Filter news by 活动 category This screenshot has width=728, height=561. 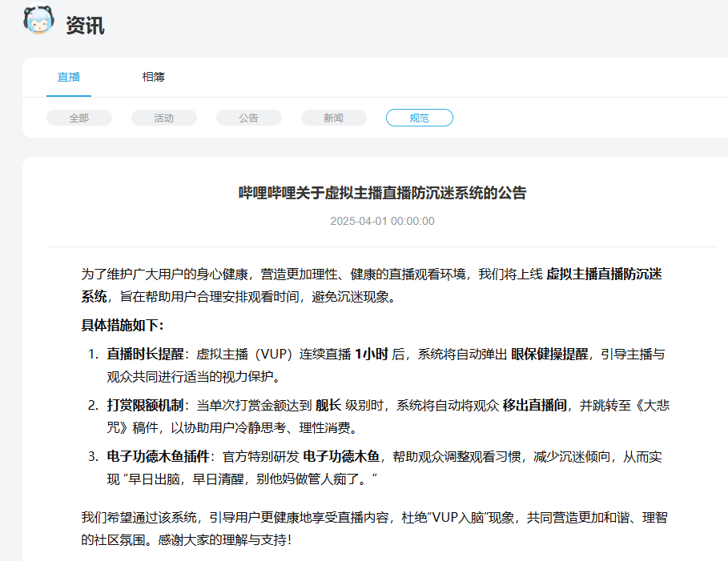pos(164,118)
